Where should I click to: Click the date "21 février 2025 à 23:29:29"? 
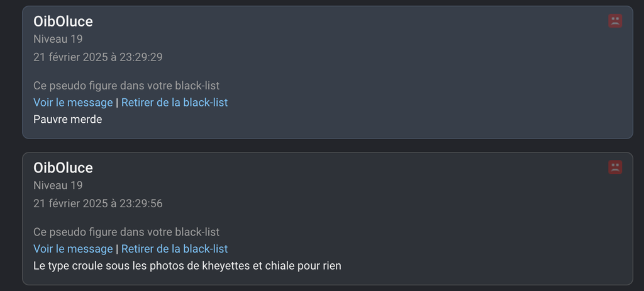[x=98, y=57]
